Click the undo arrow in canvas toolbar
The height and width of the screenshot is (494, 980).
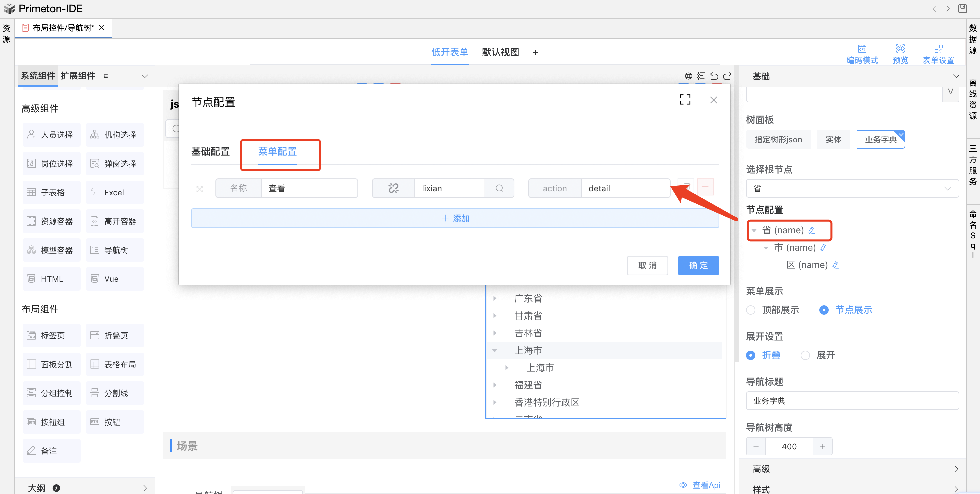[x=714, y=76]
